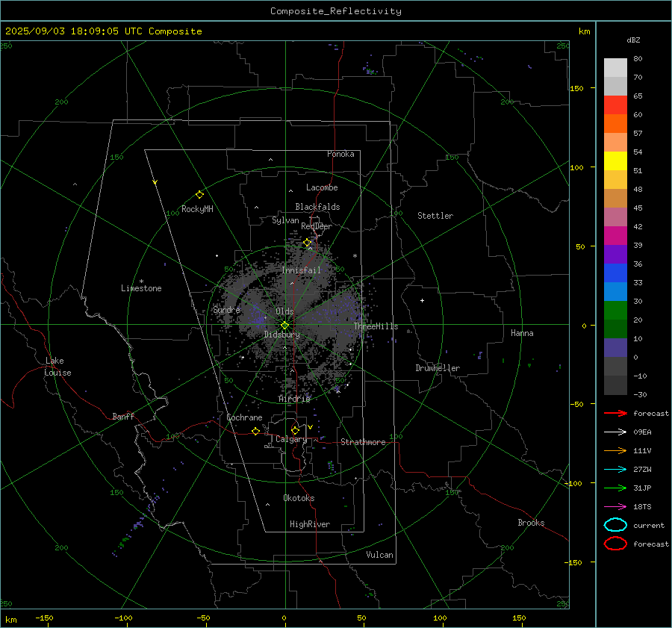The image size is (672, 628).
Task: Click the cyan current ellipse symbol
Action: pyautogui.click(x=615, y=525)
